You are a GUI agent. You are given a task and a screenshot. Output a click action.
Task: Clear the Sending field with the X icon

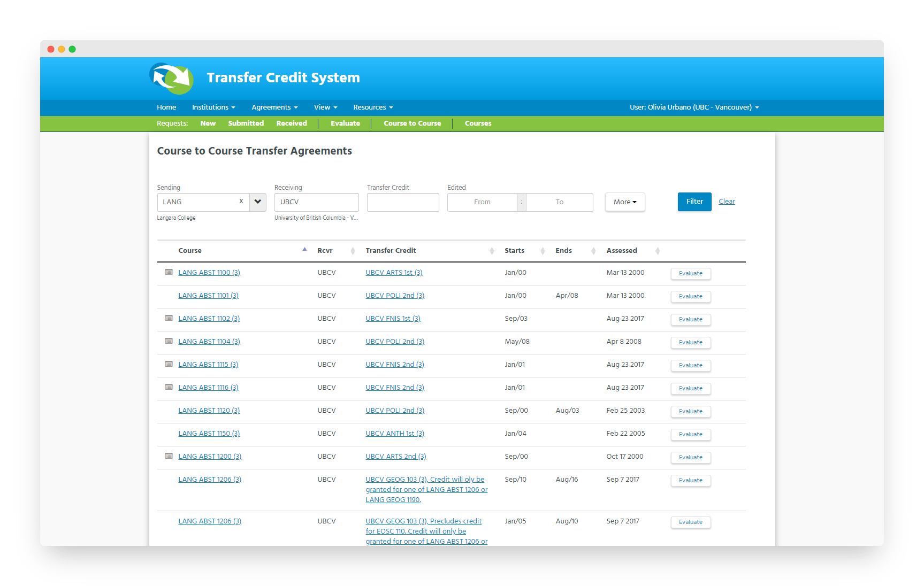(x=241, y=202)
